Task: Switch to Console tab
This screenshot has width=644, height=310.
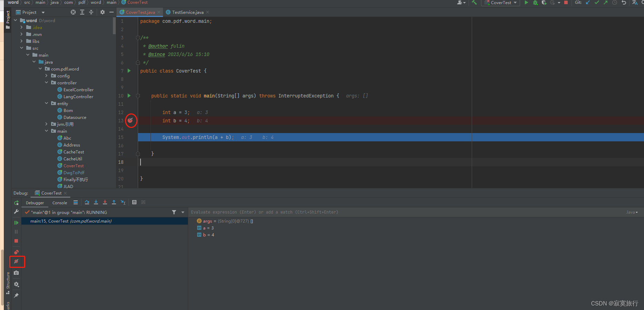Action: pos(60,203)
